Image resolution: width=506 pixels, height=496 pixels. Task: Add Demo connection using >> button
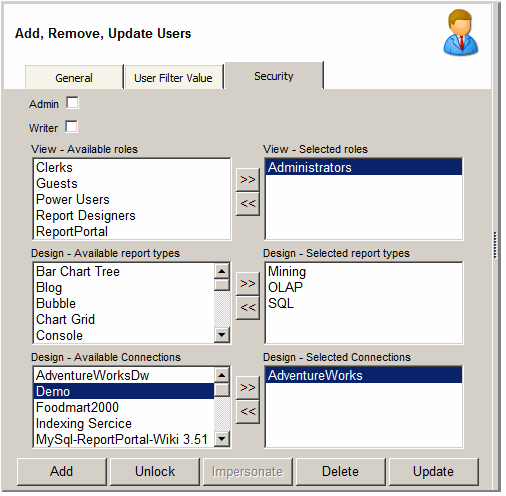pos(248,388)
